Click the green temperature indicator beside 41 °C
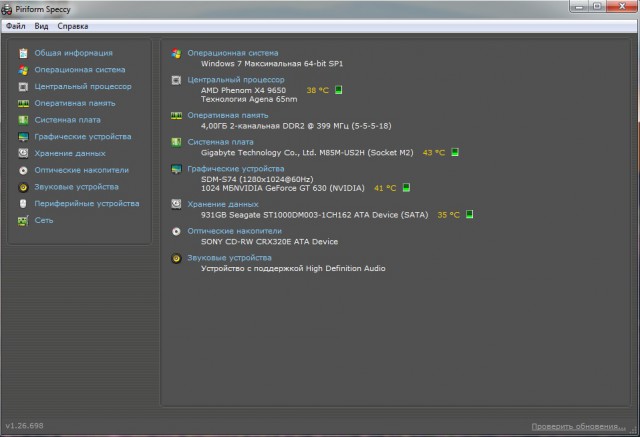Viewport: 640px width, 437px height. point(406,188)
